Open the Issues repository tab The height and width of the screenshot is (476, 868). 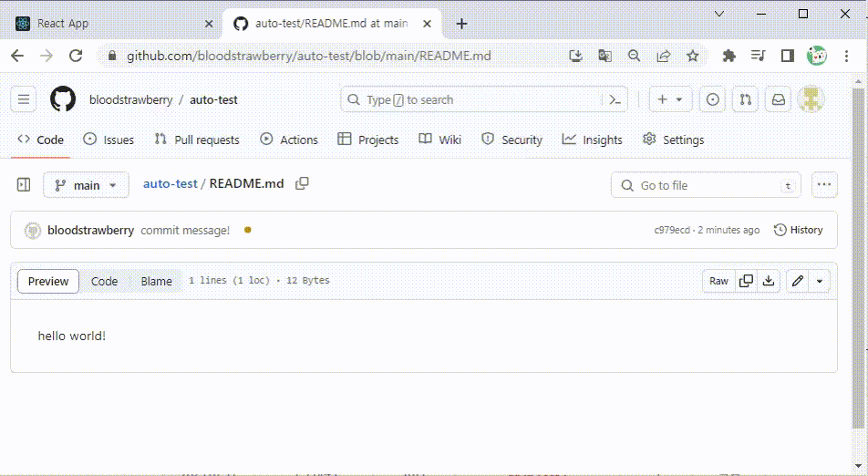(108, 140)
